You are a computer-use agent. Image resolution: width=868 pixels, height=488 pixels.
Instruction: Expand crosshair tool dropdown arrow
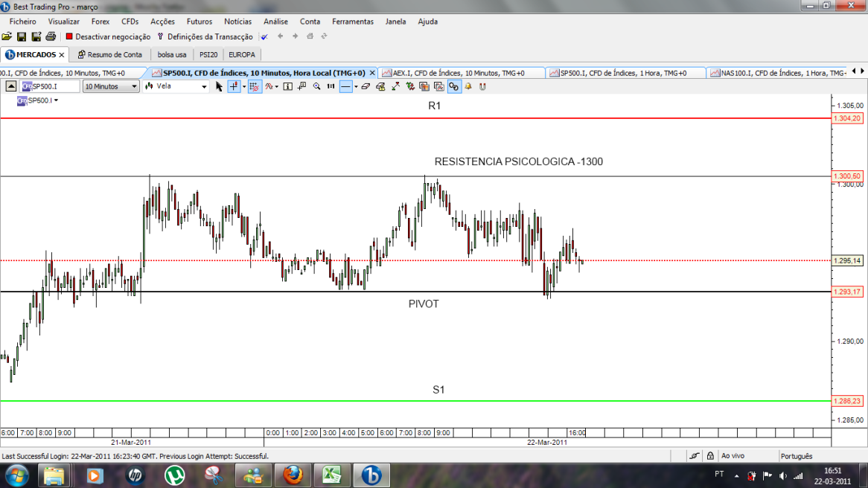(x=244, y=86)
